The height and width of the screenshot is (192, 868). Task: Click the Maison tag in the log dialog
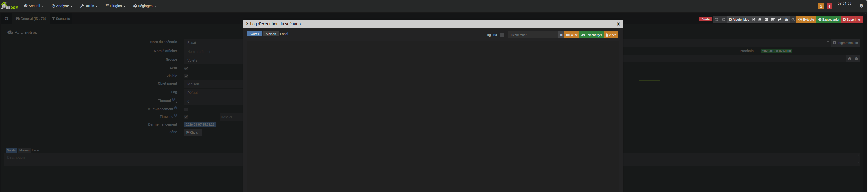(x=271, y=34)
